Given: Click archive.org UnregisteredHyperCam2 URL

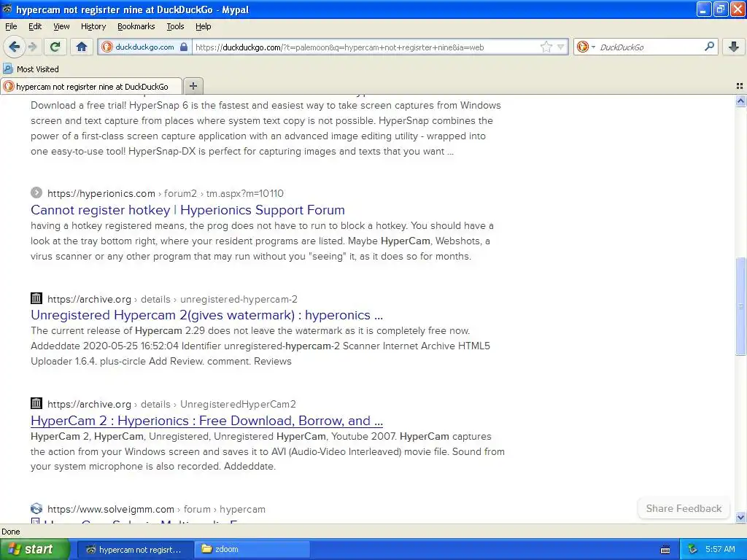Looking at the screenshot, I should tap(171, 404).
